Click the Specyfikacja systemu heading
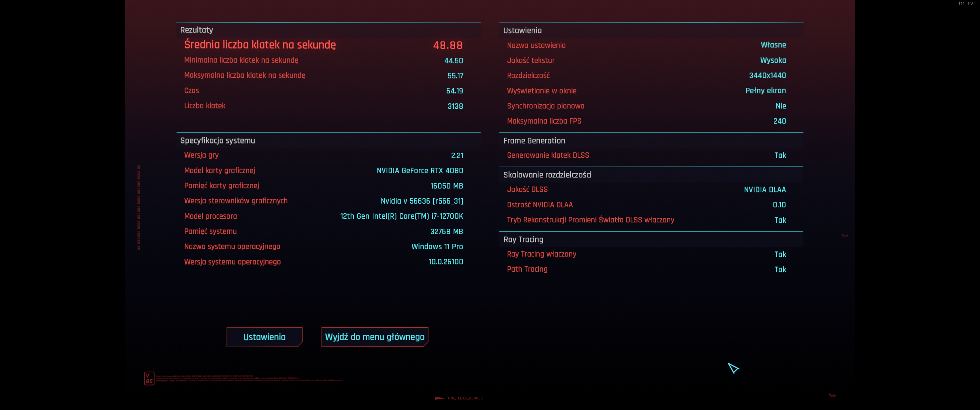The image size is (980, 410). [218, 141]
